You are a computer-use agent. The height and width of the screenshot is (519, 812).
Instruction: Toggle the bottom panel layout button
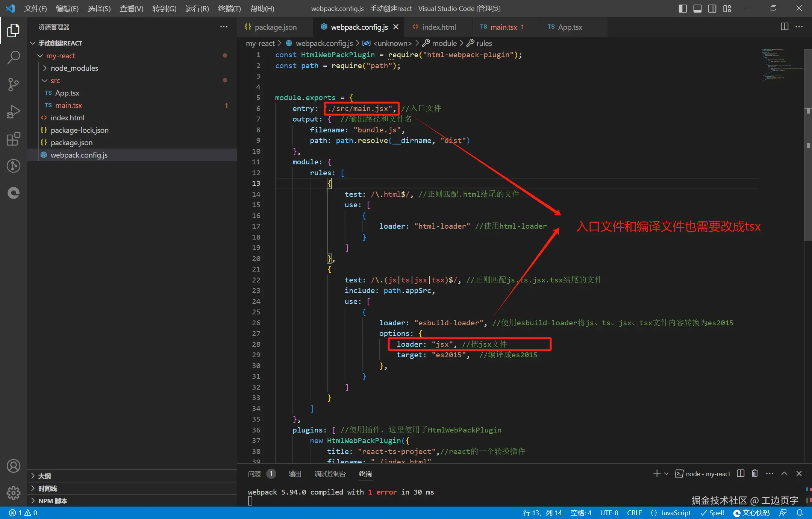[x=697, y=8]
